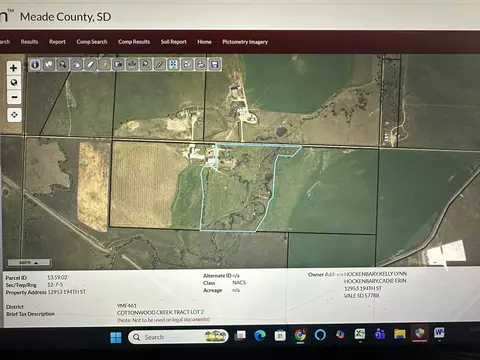Open Word from the taskbar

tap(439, 332)
